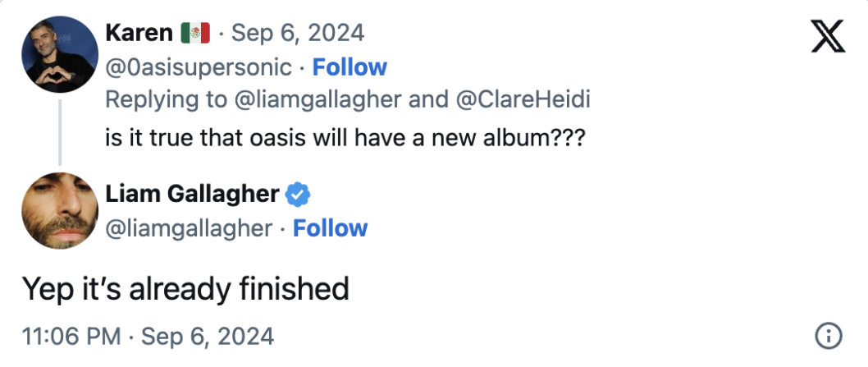This screenshot has width=868, height=367.
Task: Click the Mexico flag emoji beside Karen
Action: pyautogui.click(x=195, y=33)
